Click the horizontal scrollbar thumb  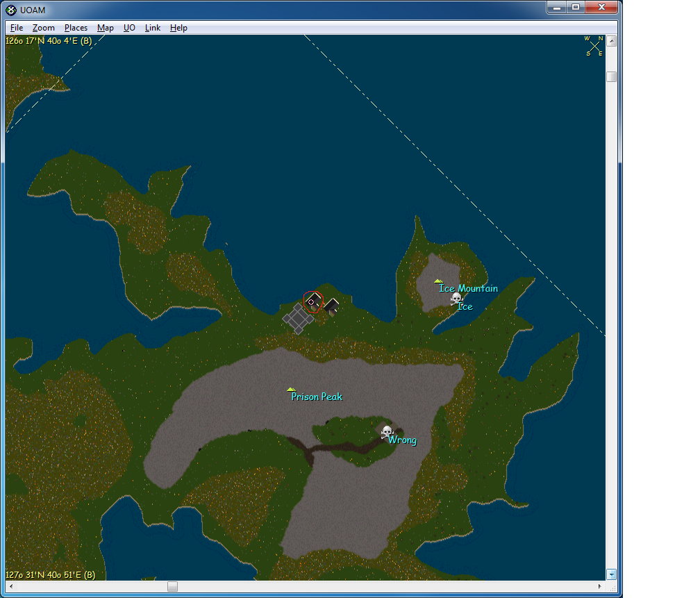coord(172,587)
